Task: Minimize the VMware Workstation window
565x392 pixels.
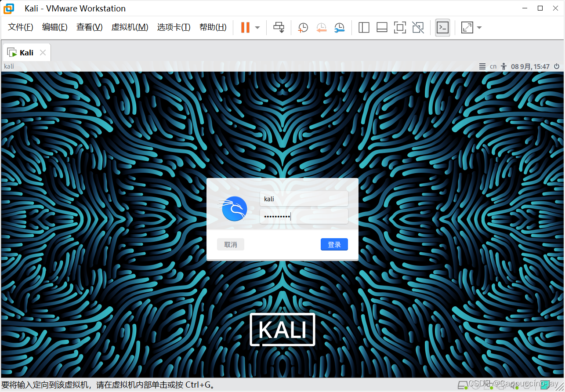Action: pyautogui.click(x=525, y=8)
